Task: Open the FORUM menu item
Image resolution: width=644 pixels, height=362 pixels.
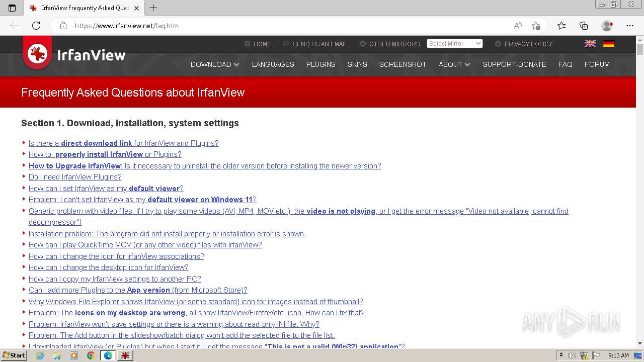Action: tap(597, 64)
